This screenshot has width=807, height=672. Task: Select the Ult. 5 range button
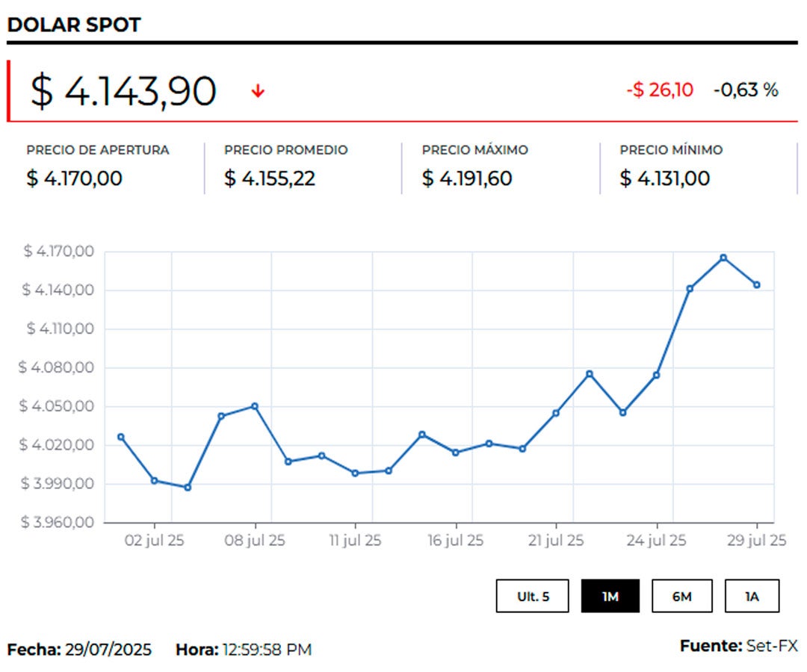[533, 596]
